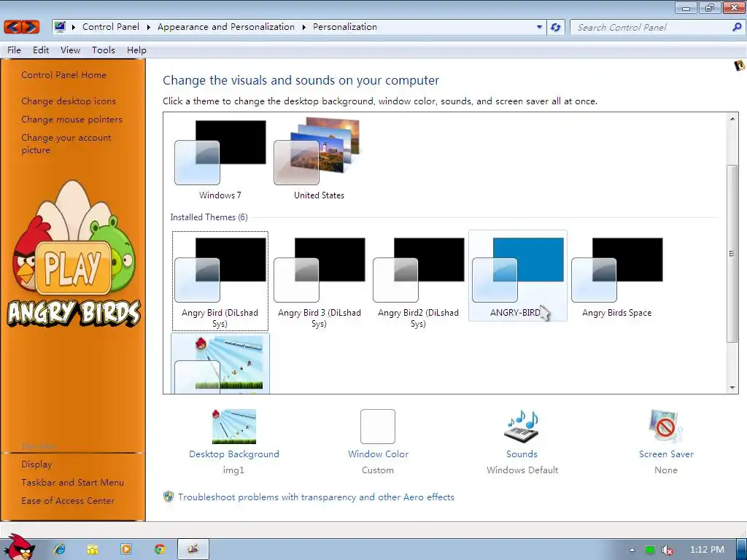Click Troubleshoot problems with transparency link
747x560 pixels.
pos(317,497)
